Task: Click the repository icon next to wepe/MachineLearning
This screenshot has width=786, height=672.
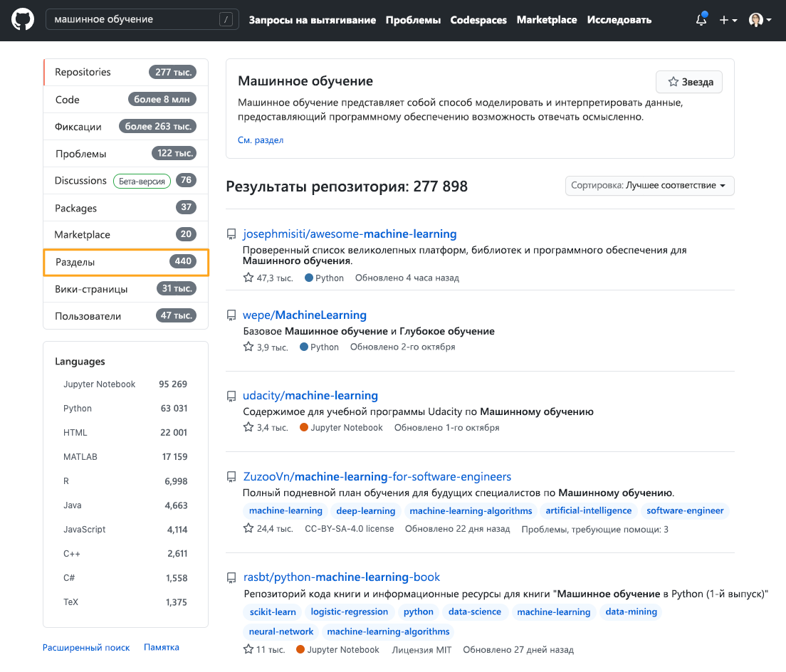Action: pos(231,314)
